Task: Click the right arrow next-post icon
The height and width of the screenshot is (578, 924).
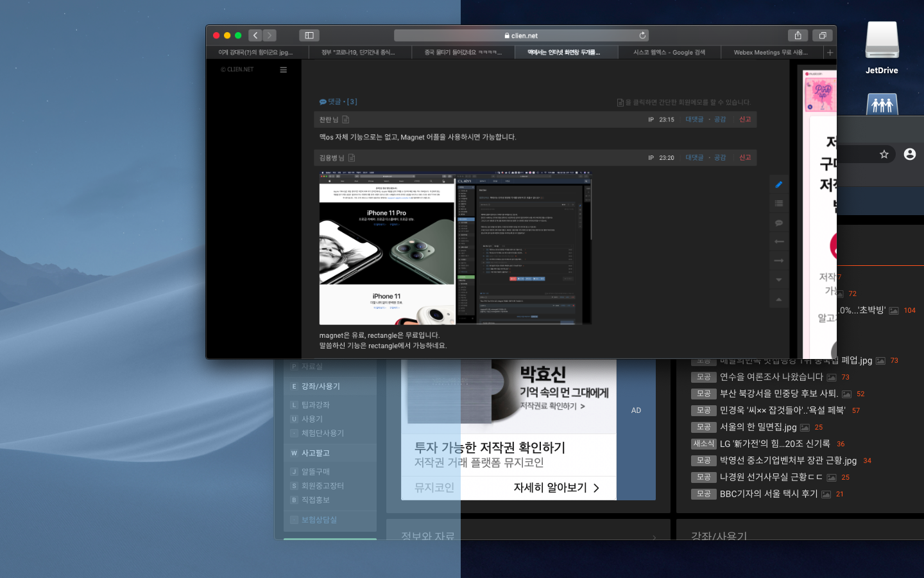Action: [x=779, y=261]
